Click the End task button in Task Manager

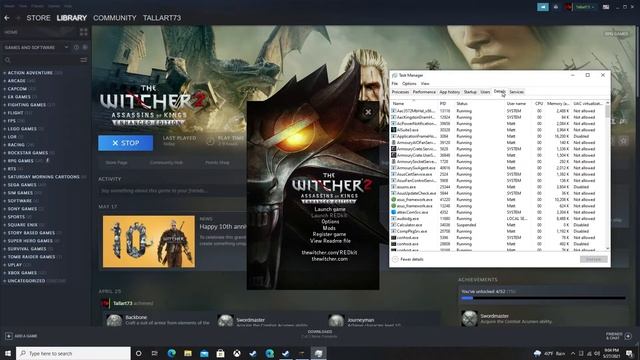pyautogui.click(x=593, y=259)
